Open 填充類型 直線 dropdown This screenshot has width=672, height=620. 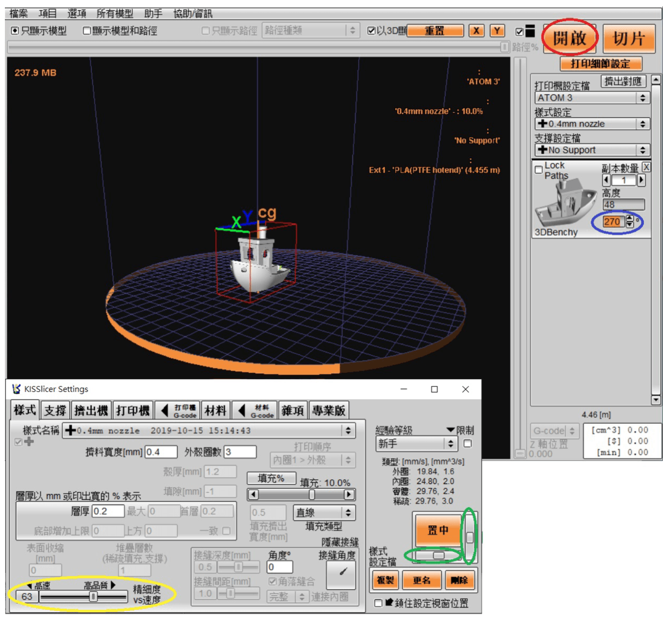(x=324, y=512)
